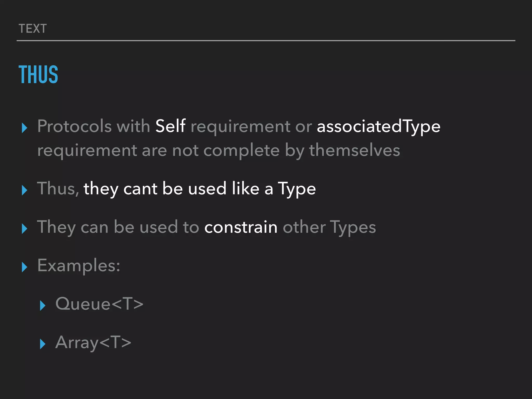Click the gray words "other Types"
The width and height of the screenshot is (532, 399).
[x=329, y=227]
